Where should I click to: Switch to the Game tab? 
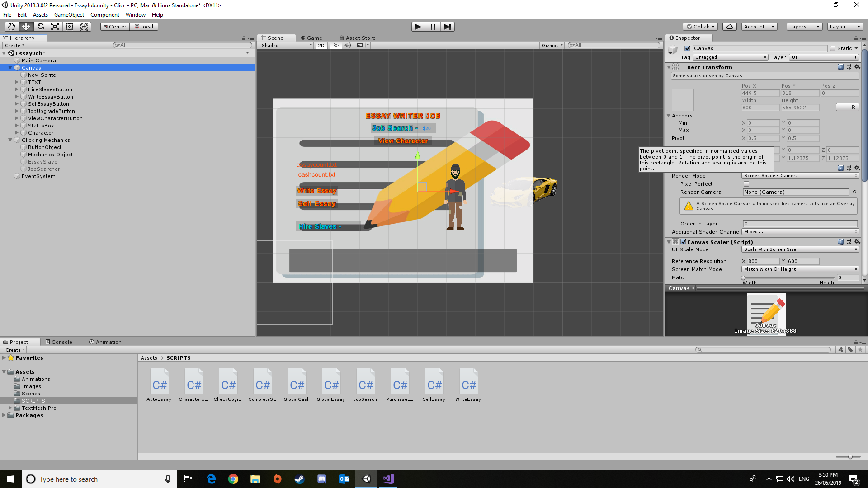311,38
